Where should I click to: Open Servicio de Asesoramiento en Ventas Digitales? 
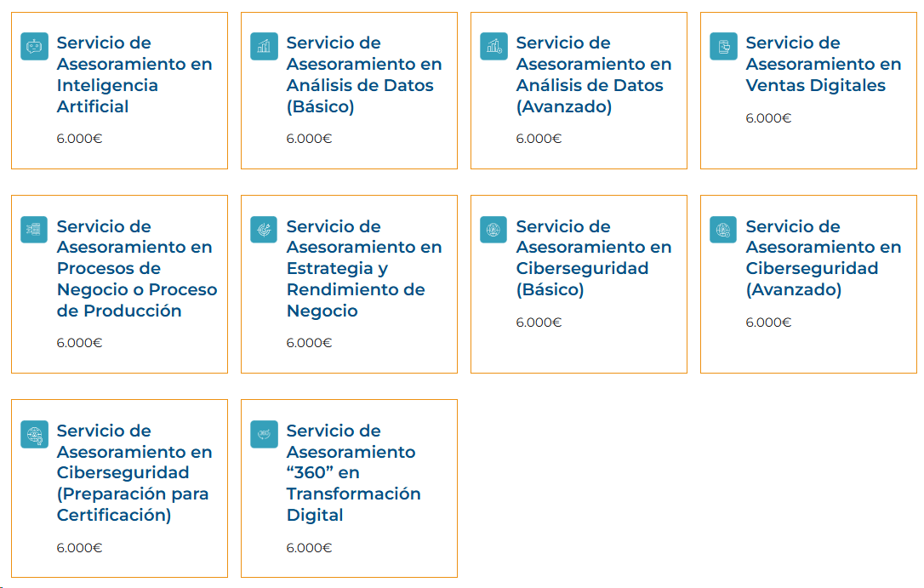click(x=824, y=64)
